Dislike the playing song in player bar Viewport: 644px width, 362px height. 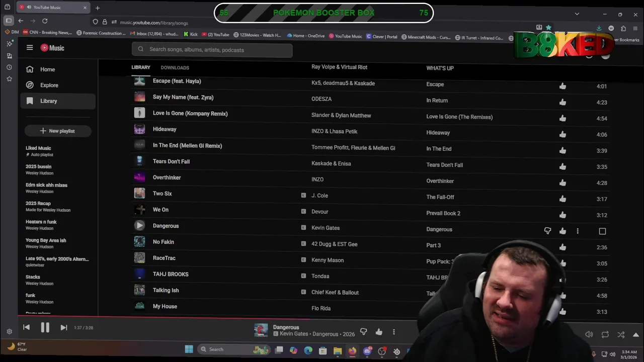[363, 332]
